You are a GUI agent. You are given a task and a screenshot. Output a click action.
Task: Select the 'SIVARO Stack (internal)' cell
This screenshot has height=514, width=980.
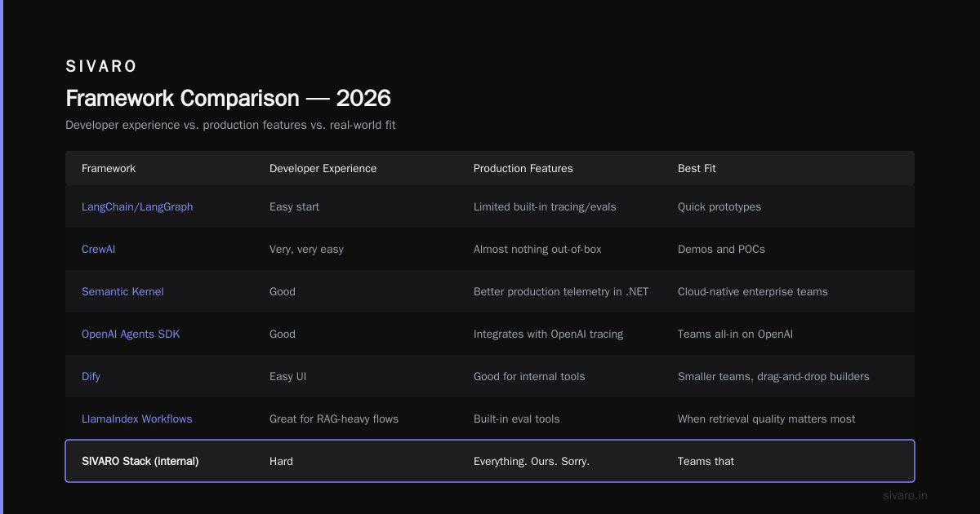pos(140,461)
